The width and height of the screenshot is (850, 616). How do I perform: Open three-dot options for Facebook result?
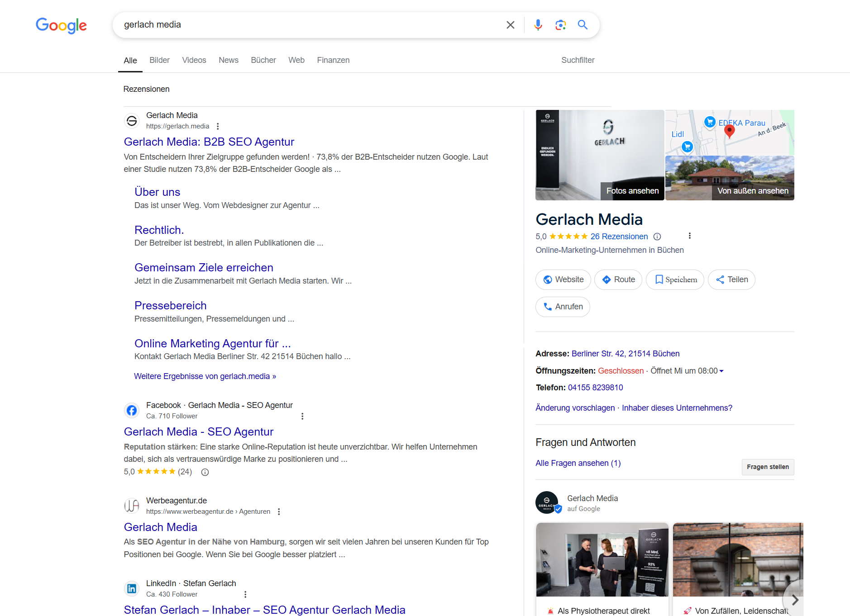tap(302, 416)
